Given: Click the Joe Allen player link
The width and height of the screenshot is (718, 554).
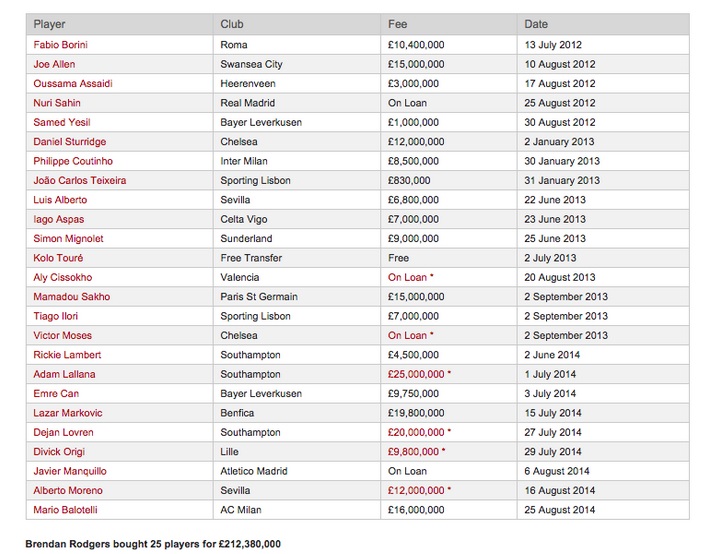Looking at the screenshot, I should 54,64.
